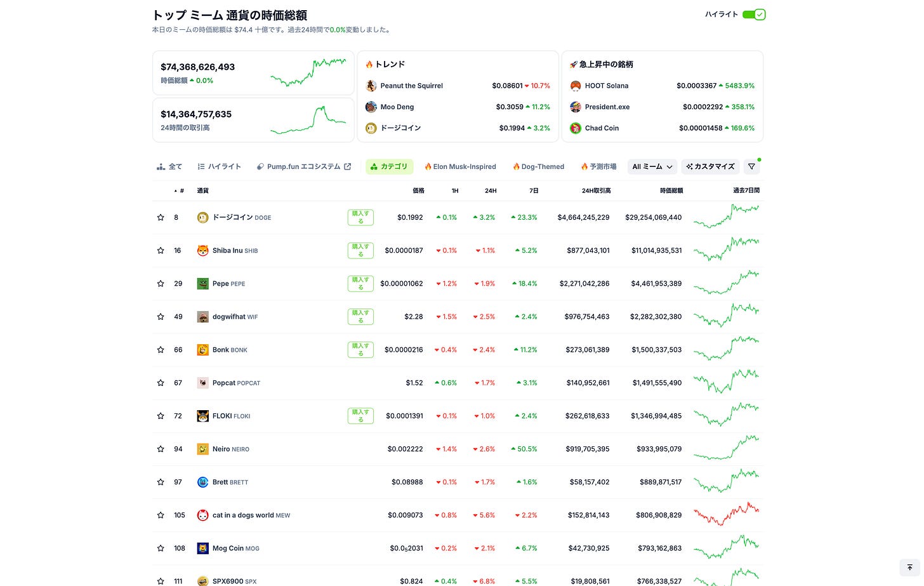Click the Popcat coin logo
The height and width of the screenshot is (586, 924).
point(202,383)
